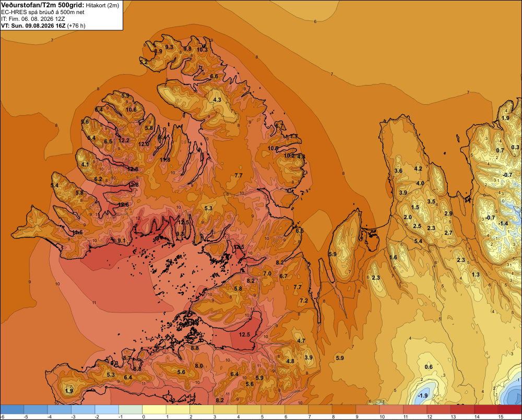Click the 12.6 temperature value
Screen dimensions: 522x420
pos(123,205)
